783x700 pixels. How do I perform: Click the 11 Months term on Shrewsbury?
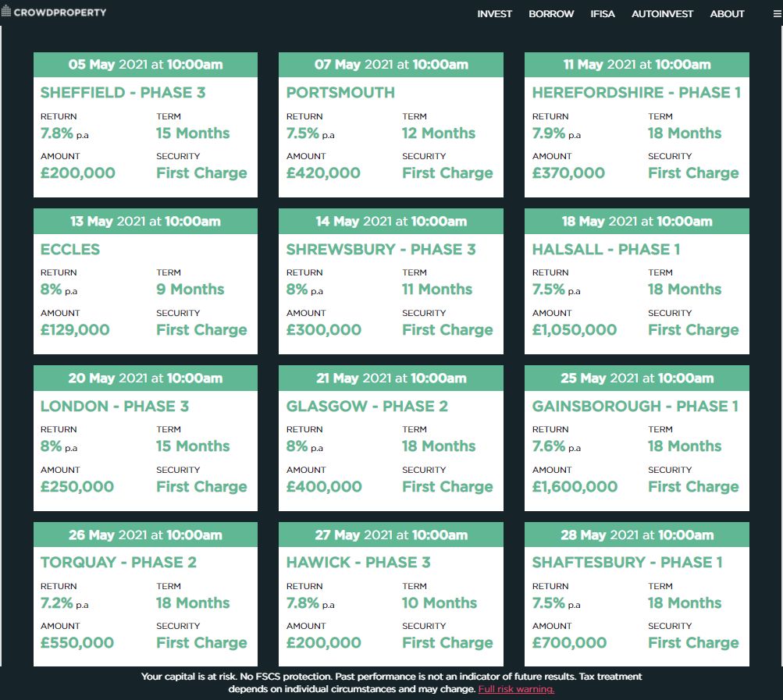[437, 289]
